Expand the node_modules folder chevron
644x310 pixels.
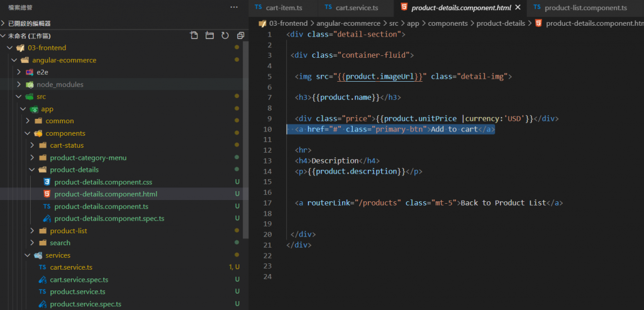coord(19,85)
